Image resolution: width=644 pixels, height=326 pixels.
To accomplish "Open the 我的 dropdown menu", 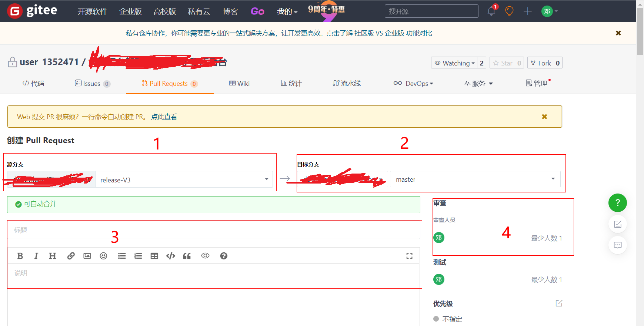I will (x=287, y=11).
